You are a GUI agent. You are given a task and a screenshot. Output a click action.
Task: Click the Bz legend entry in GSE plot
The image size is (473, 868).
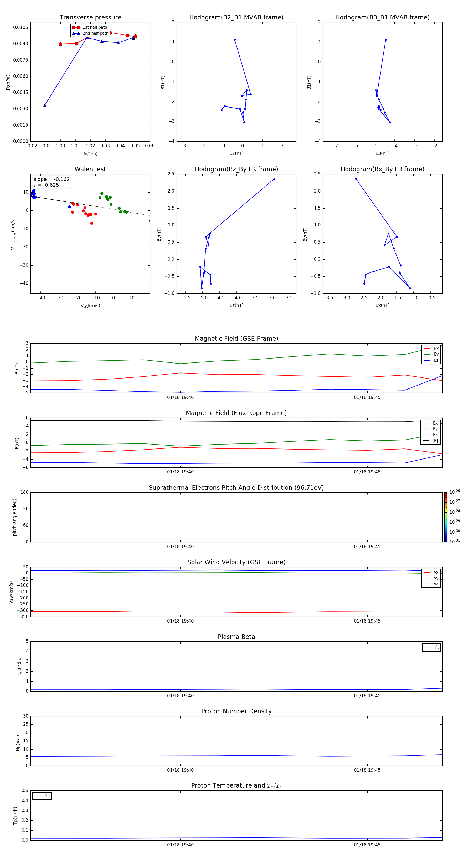pos(431,361)
